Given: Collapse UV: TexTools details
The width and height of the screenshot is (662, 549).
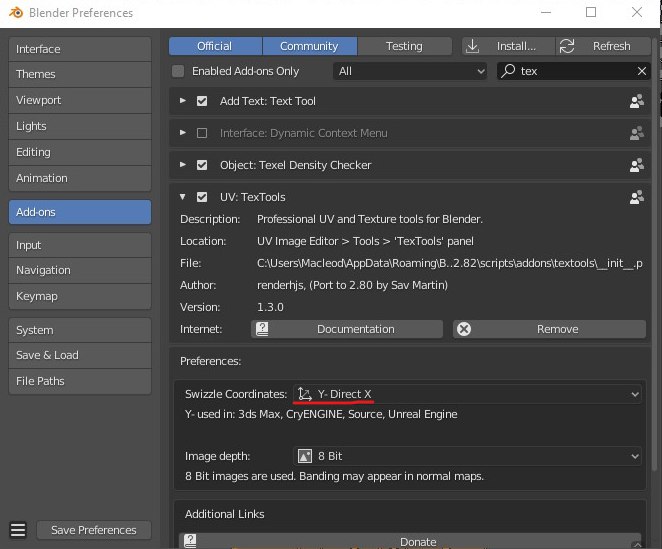Looking at the screenshot, I should point(182,197).
